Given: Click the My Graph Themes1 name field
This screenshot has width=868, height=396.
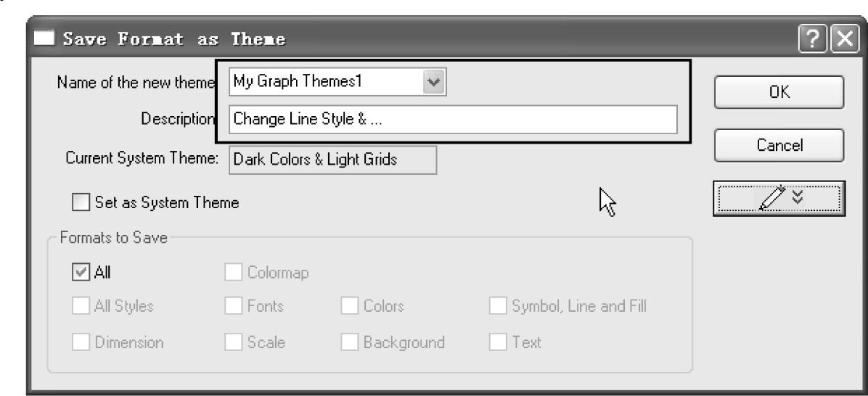Looking at the screenshot, I should pos(327,82).
